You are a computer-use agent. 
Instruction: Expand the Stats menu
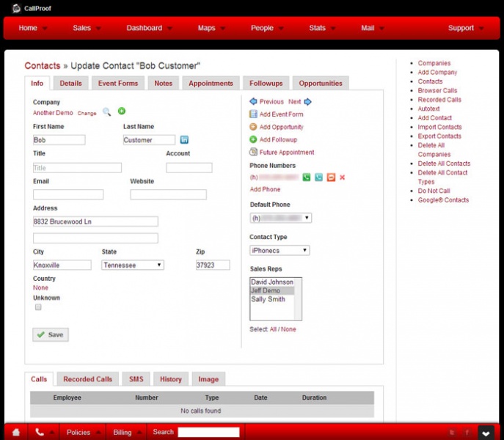[322, 28]
